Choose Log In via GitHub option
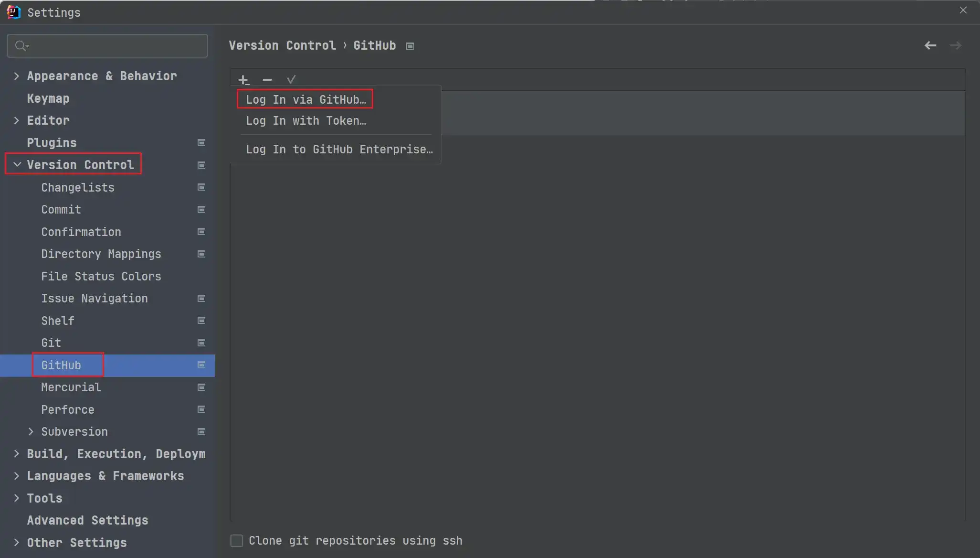The height and width of the screenshot is (558, 980). pos(306,100)
